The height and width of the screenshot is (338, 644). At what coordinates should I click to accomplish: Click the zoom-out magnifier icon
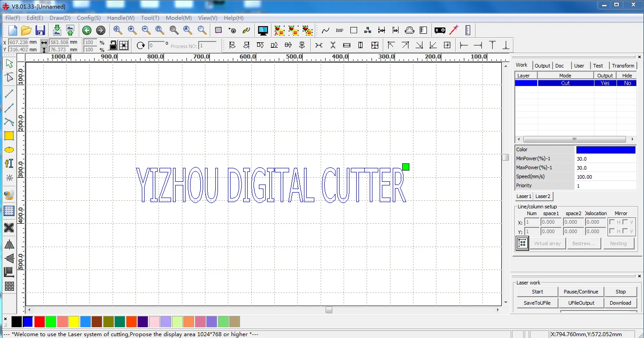pyautogui.click(x=146, y=31)
